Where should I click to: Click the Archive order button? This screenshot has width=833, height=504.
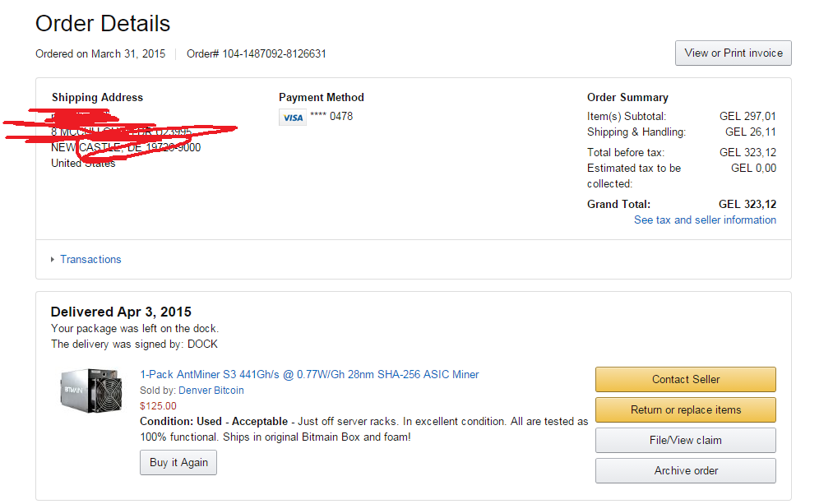tap(685, 470)
